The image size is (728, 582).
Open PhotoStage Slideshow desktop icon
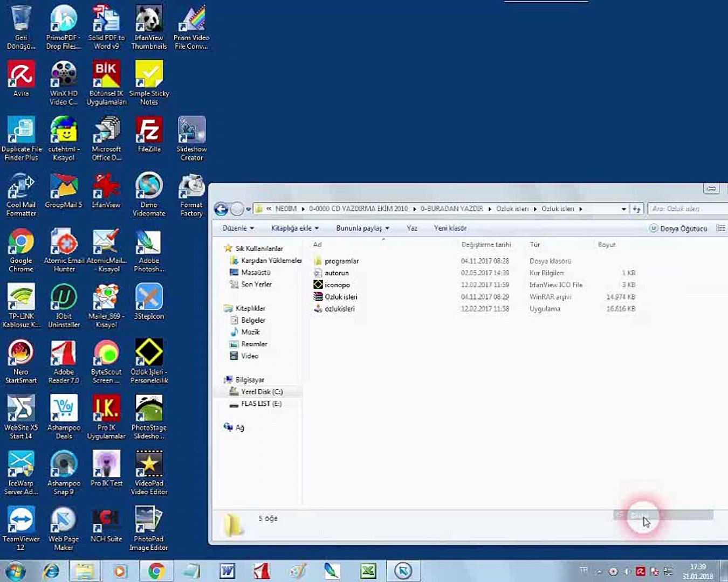(x=149, y=417)
